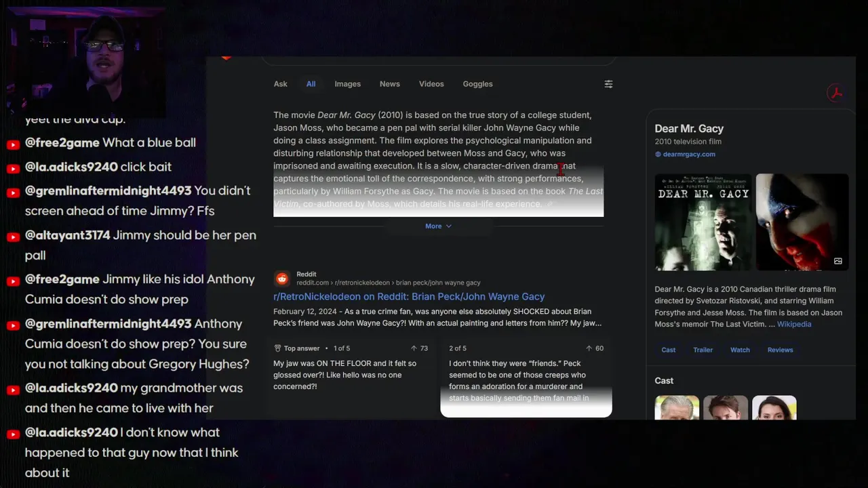The height and width of the screenshot is (488, 868).
Task: Click the reddit.com breadcrumb path text
Action: coord(389,283)
